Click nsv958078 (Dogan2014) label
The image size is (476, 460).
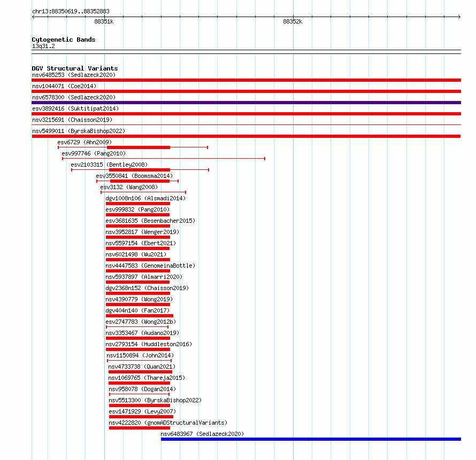pos(142,389)
